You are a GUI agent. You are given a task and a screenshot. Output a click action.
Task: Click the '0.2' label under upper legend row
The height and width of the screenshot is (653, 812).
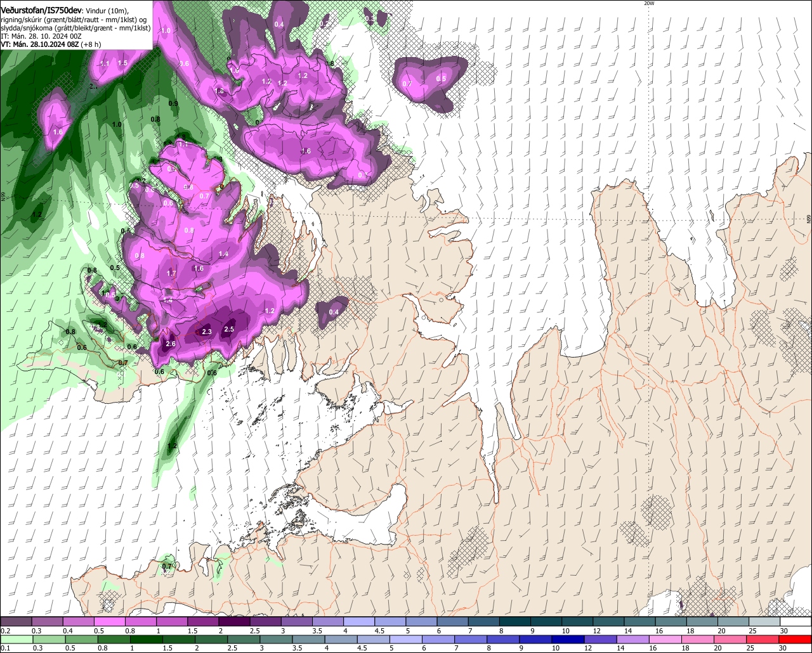point(5,631)
